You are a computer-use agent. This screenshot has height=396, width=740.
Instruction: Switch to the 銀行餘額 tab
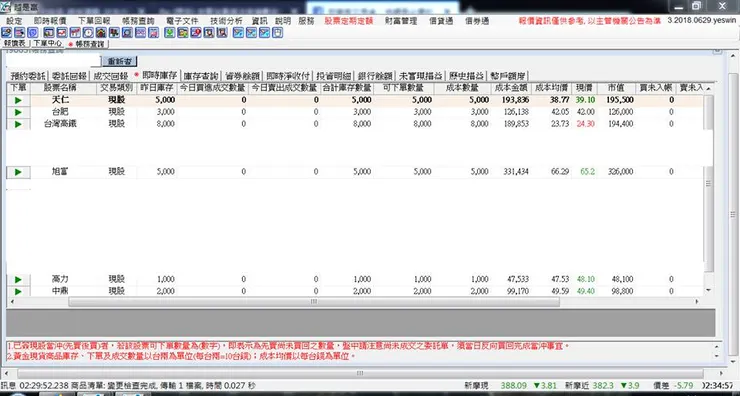click(375, 76)
